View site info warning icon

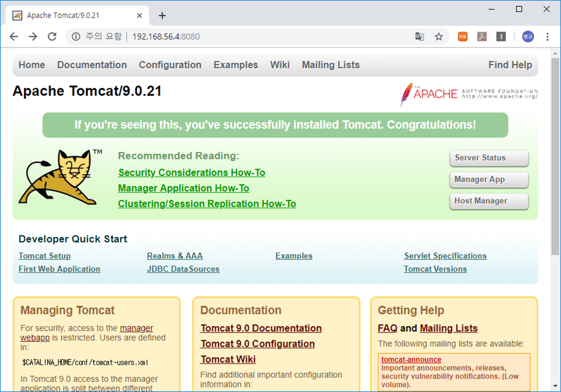[76, 37]
